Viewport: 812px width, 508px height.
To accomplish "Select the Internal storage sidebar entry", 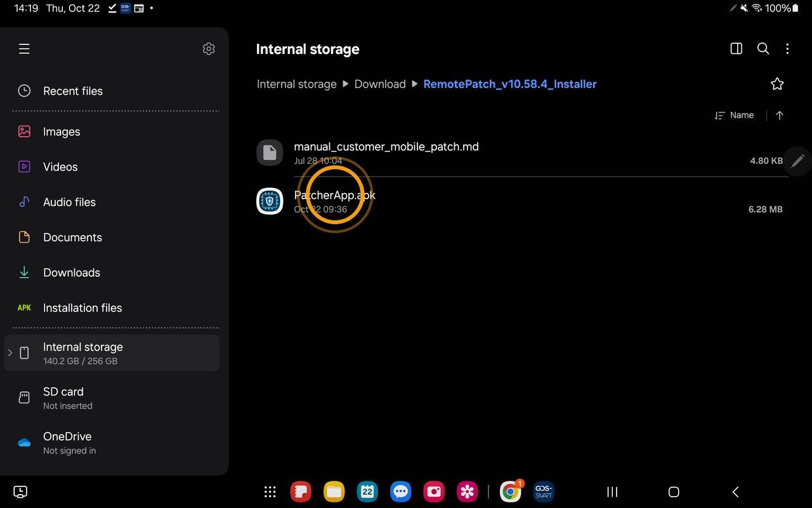I will (112, 353).
